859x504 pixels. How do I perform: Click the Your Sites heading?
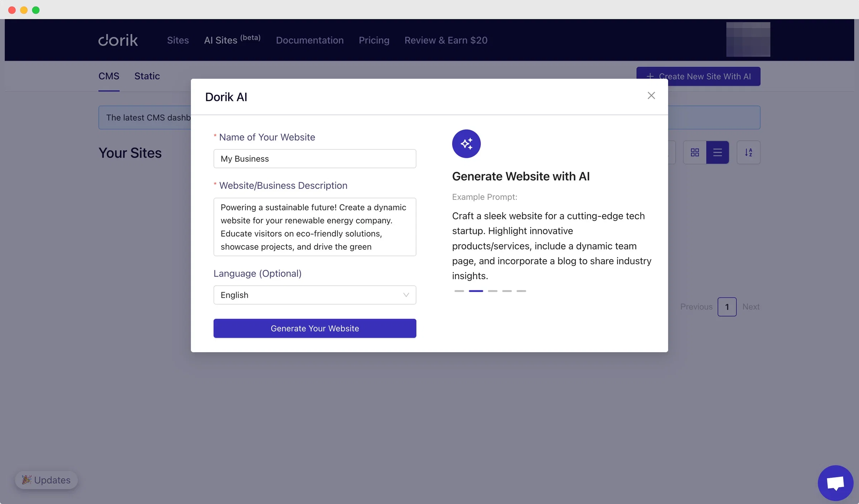130,153
